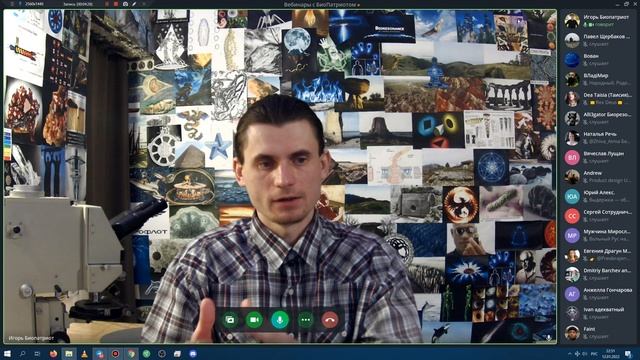Viewport: 640px width, 360px height.
Task: Select participant Faint
Action: (x=598, y=333)
